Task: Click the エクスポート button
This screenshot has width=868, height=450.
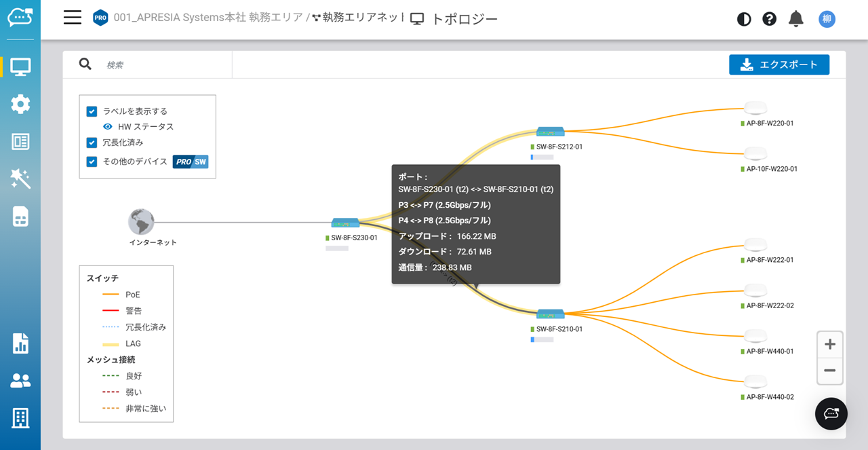Action: click(x=778, y=64)
